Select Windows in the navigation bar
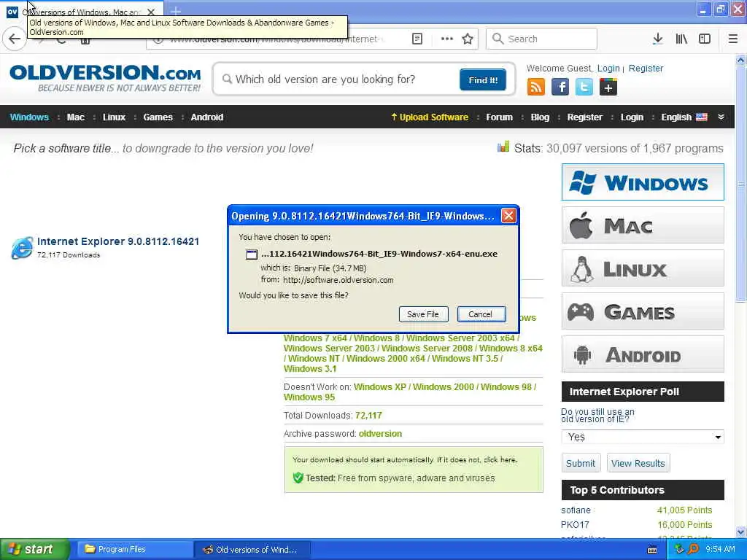Viewport: 747px width, 560px height. pos(29,117)
